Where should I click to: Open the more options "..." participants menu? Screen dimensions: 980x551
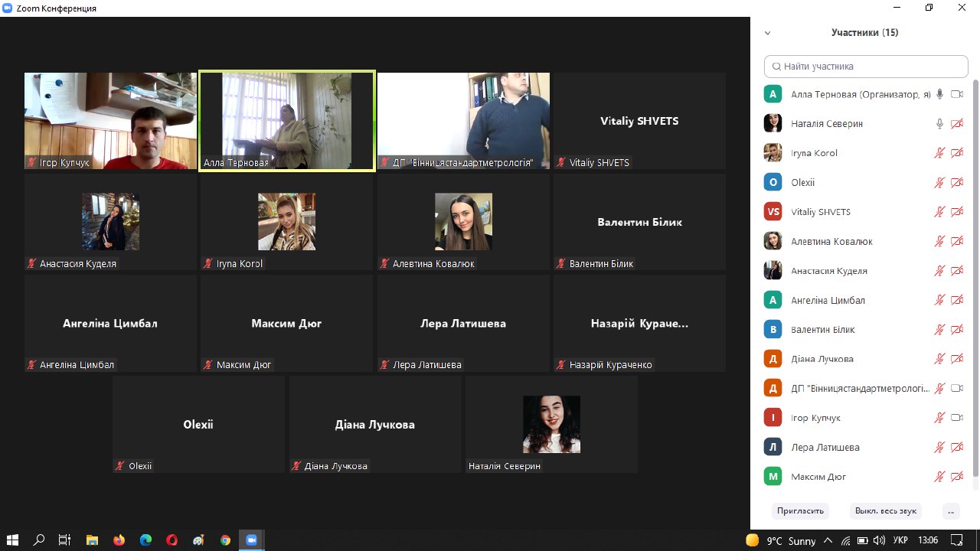(951, 510)
